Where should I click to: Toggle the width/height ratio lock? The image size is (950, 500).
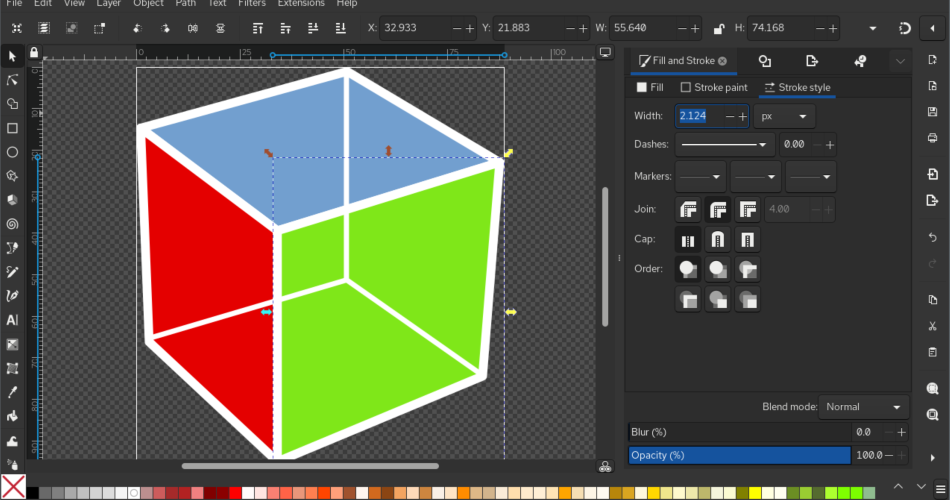click(x=719, y=28)
